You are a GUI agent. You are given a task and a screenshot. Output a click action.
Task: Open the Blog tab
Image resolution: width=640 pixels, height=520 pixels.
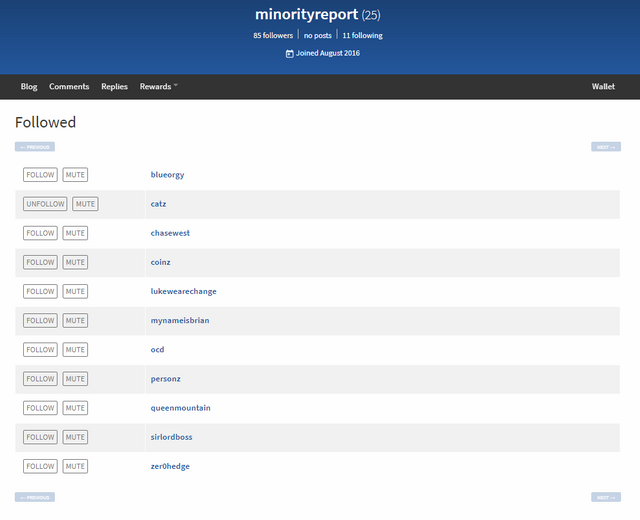click(29, 87)
